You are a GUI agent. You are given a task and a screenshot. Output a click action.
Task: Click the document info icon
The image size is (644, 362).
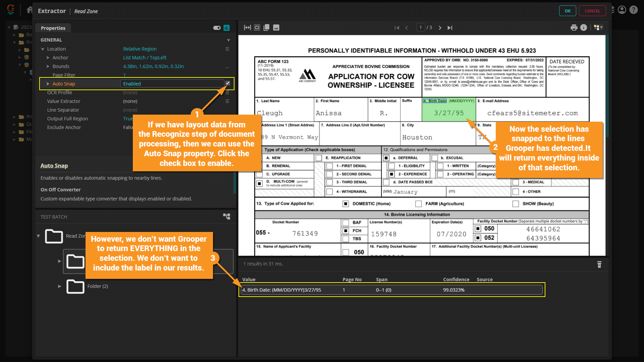584,27
